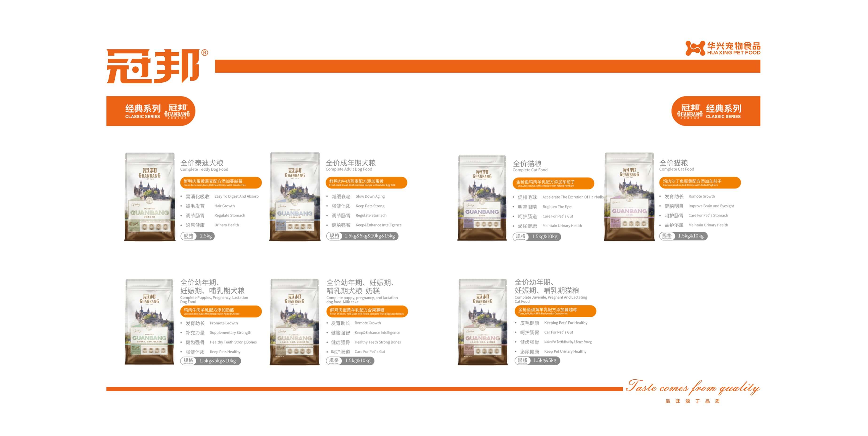The height and width of the screenshot is (436, 868).
Task: Click the cranberry duck recipe orange label
Action: tap(221, 183)
